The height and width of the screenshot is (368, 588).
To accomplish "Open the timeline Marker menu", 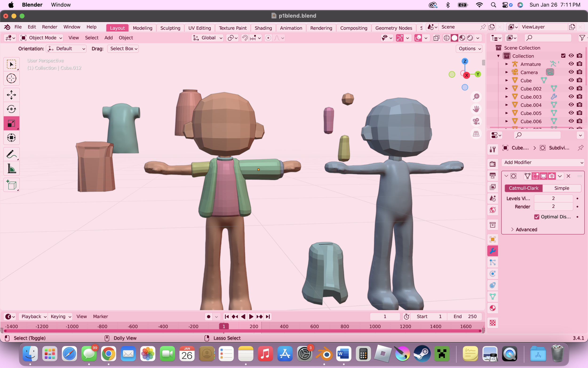I will point(100,316).
